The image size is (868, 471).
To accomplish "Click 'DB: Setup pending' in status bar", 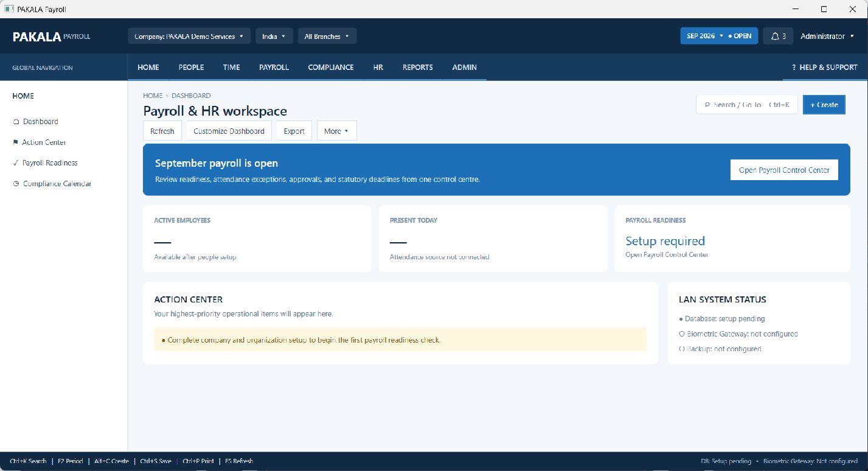I will [x=726, y=461].
